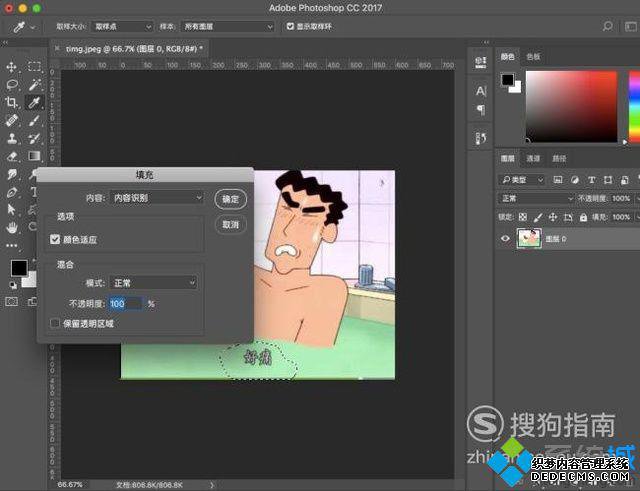The height and width of the screenshot is (491, 640).
Task: Lock layer position
Action: [553, 217]
